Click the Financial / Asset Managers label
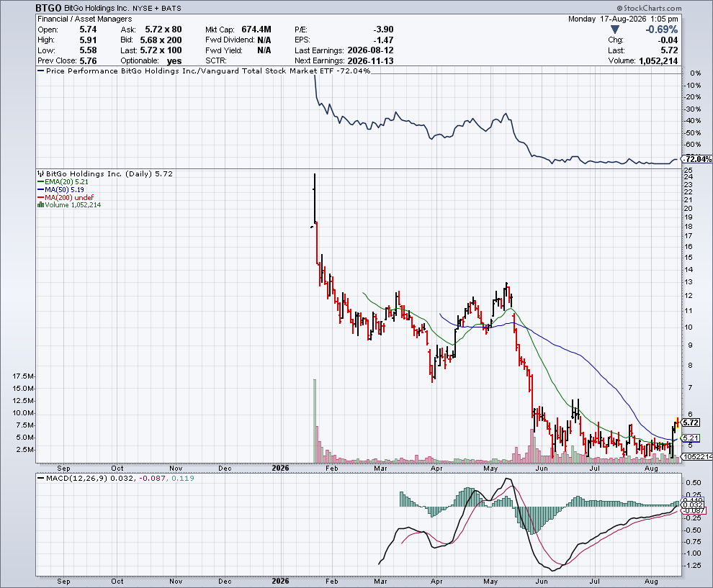The height and width of the screenshot is (588, 713). click(x=84, y=19)
